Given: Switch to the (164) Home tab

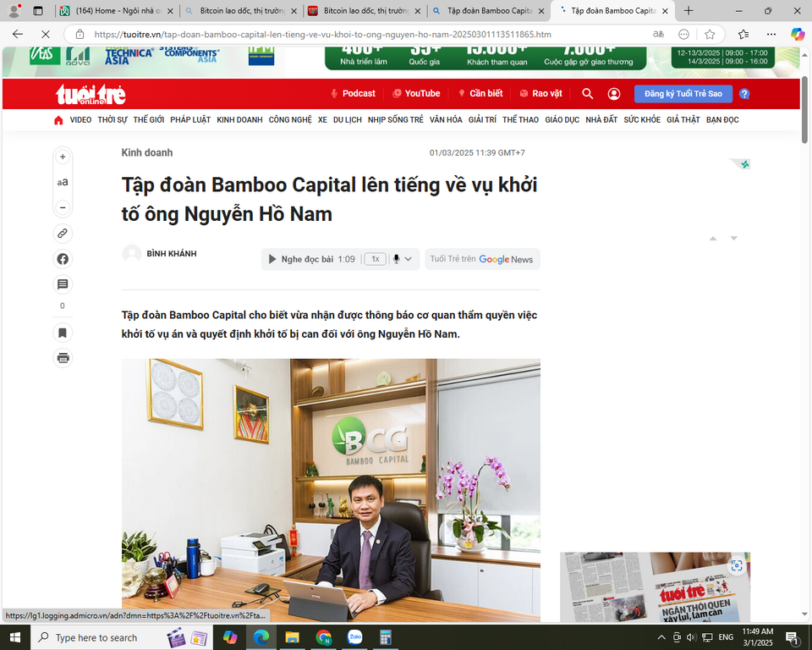Looking at the screenshot, I should pos(117,11).
